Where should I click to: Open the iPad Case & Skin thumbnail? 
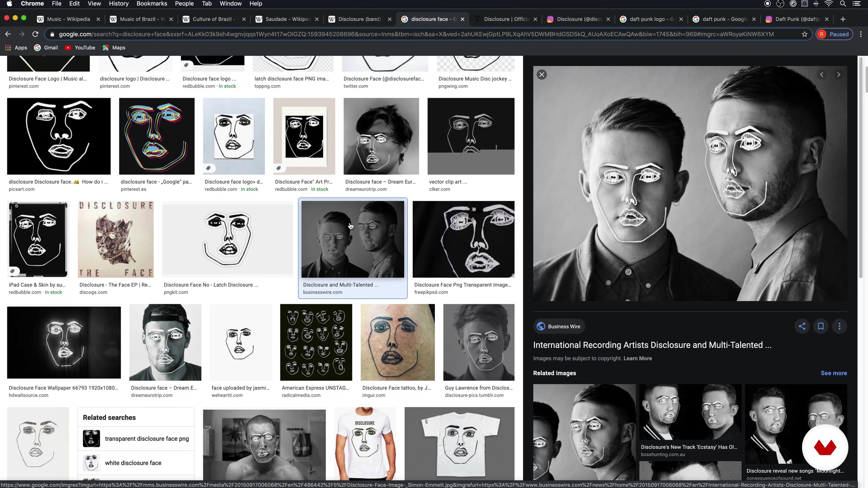(38, 239)
